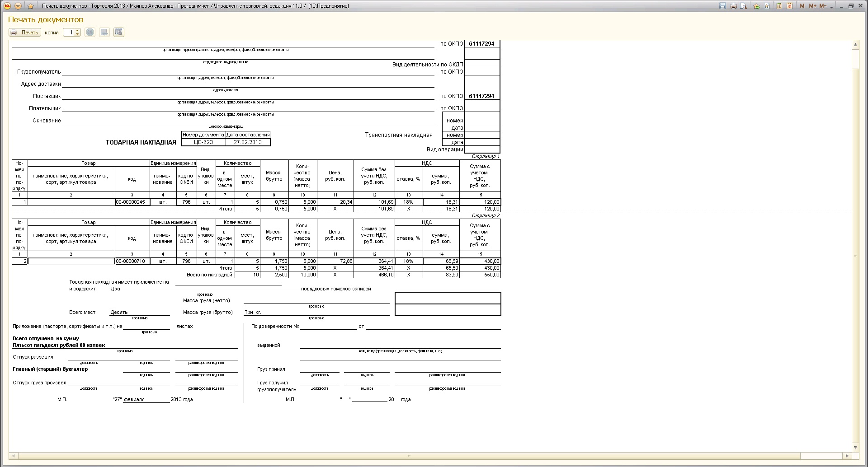Select product code cell 00-00000710
868x467 pixels.
132,261
